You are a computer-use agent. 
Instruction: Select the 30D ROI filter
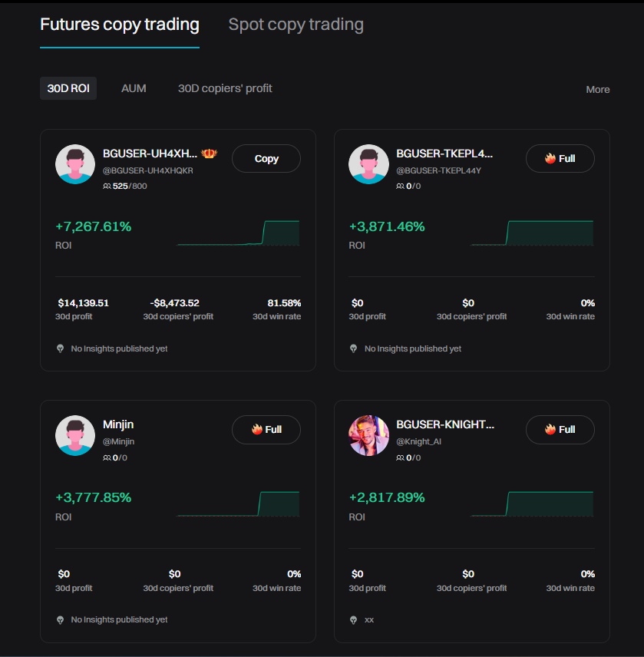click(x=68, y=88)
